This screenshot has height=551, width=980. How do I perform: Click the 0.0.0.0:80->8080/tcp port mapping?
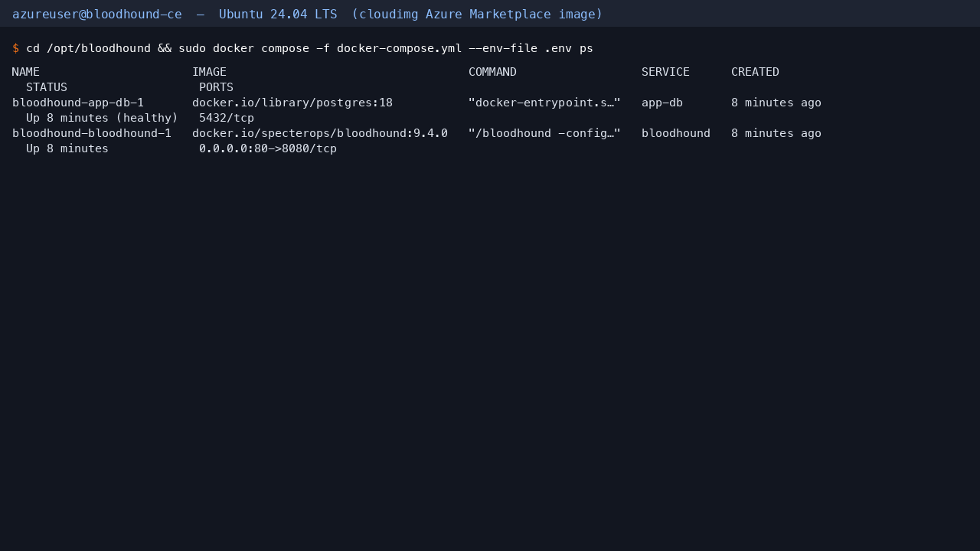[x=268, y=148]
